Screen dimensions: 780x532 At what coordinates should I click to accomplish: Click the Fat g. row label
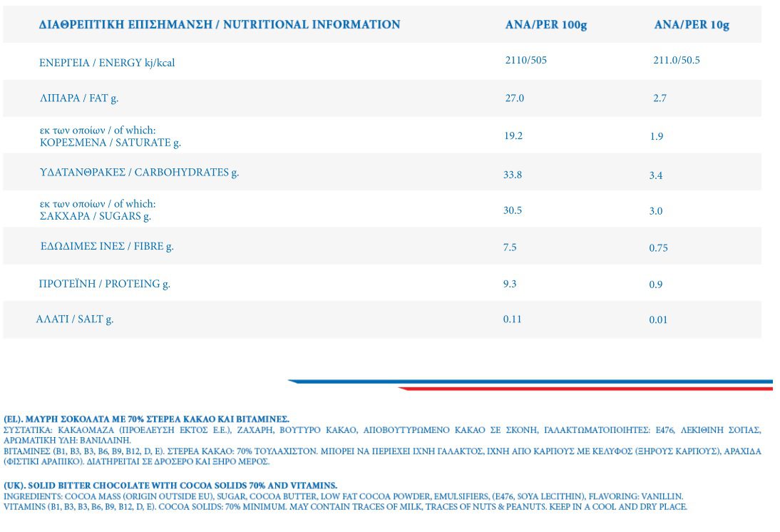tap(78, 98)
